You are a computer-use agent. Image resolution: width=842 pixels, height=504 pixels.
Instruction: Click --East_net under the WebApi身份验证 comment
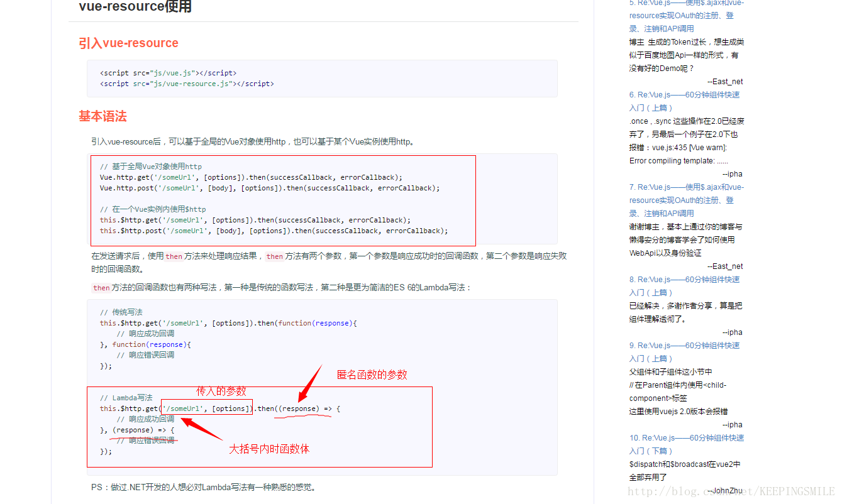click(x=725, y=266)
